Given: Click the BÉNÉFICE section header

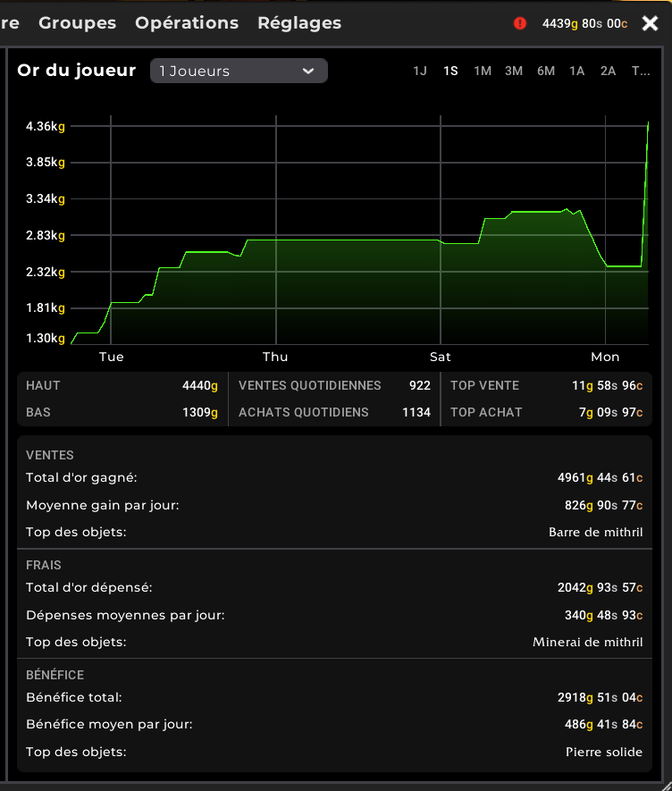Looking at the screenshot, I should tap(55, 676).
